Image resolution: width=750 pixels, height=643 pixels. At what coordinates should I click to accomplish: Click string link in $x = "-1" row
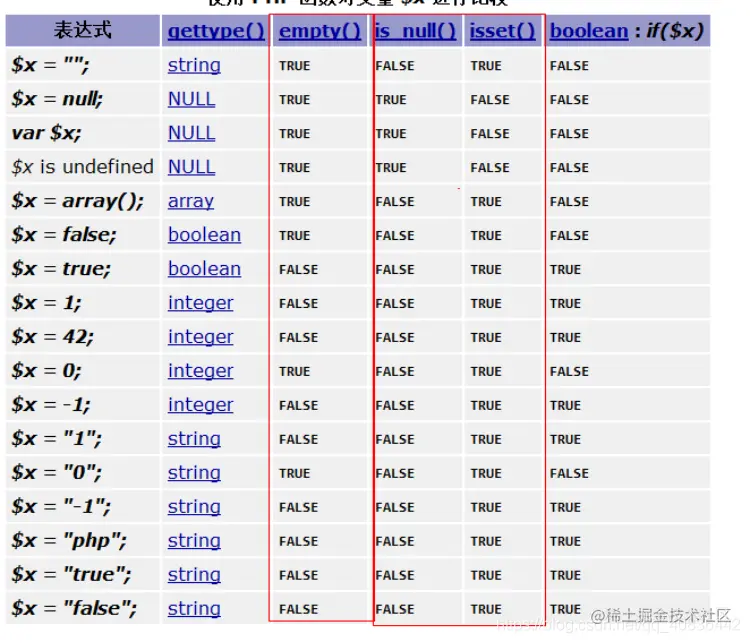(194, 507)
